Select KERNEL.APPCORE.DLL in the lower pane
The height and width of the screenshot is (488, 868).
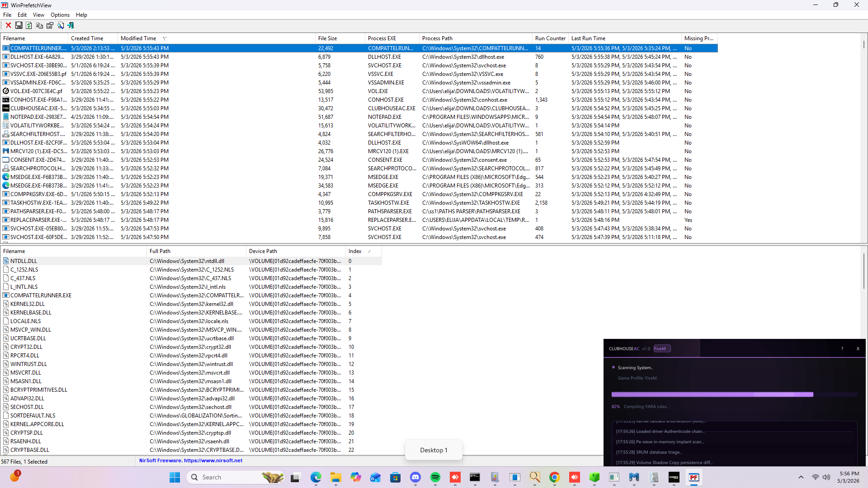pyautogui.click(x=191, y=424)
